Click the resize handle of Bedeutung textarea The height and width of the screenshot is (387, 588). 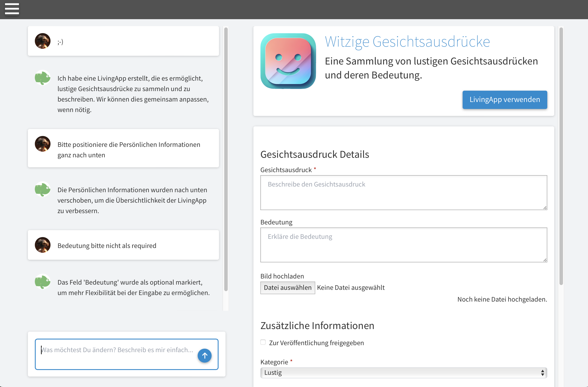[545, 260]
